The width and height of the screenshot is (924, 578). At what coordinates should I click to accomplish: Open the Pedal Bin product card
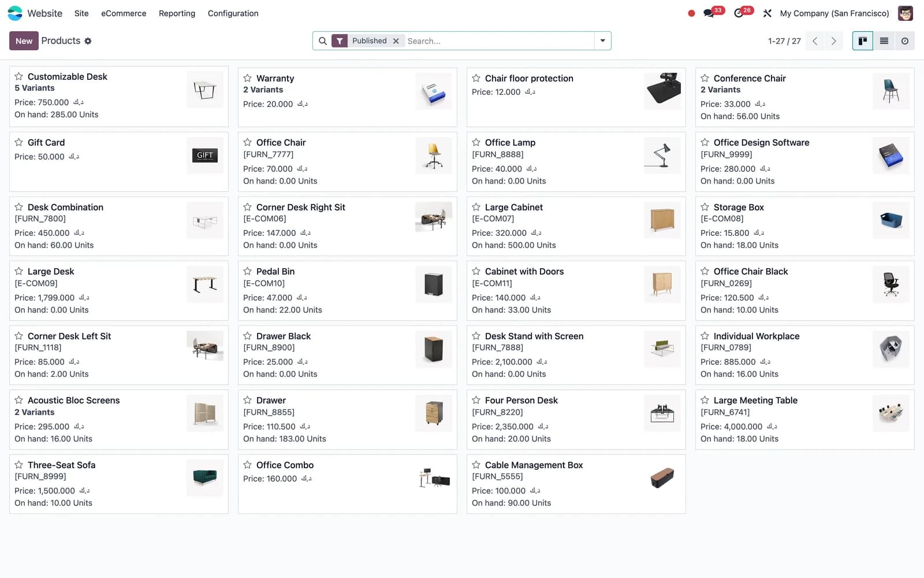(347, 291)
